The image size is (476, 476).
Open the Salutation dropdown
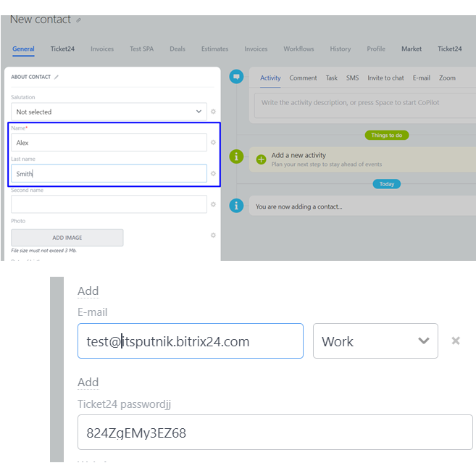pyautogui.click(x=109, y=112)
